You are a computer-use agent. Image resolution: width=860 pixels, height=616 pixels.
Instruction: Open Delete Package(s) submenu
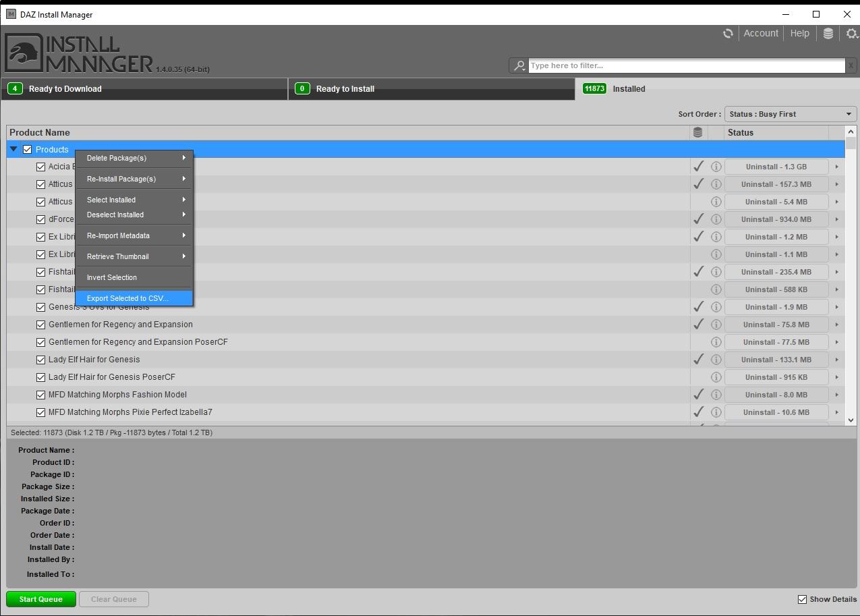(134, 158)
